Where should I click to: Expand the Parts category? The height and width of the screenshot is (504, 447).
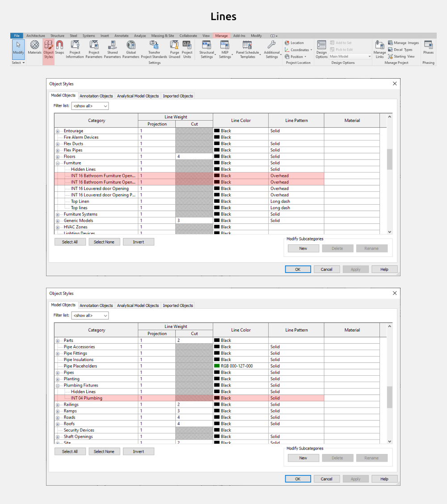click(x=58, y=341)
